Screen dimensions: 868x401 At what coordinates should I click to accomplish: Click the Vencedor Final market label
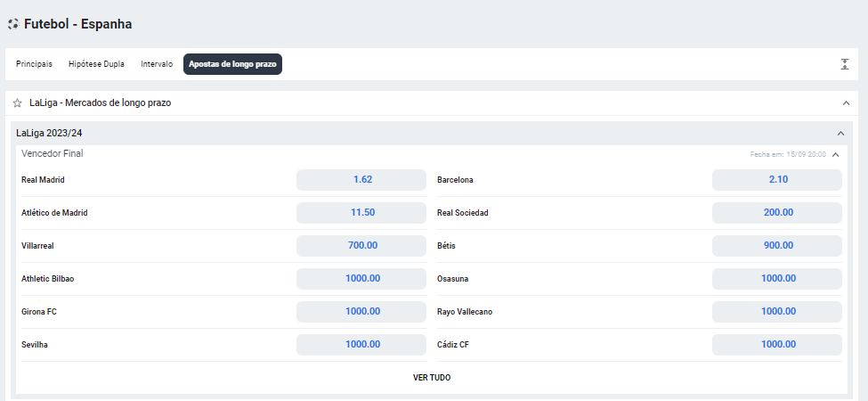click(x=52, y=154)
